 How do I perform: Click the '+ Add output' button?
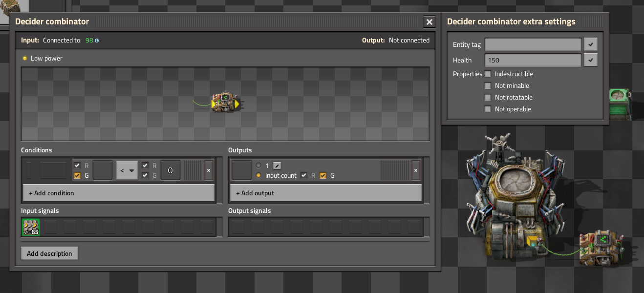(x=326, y=193)
